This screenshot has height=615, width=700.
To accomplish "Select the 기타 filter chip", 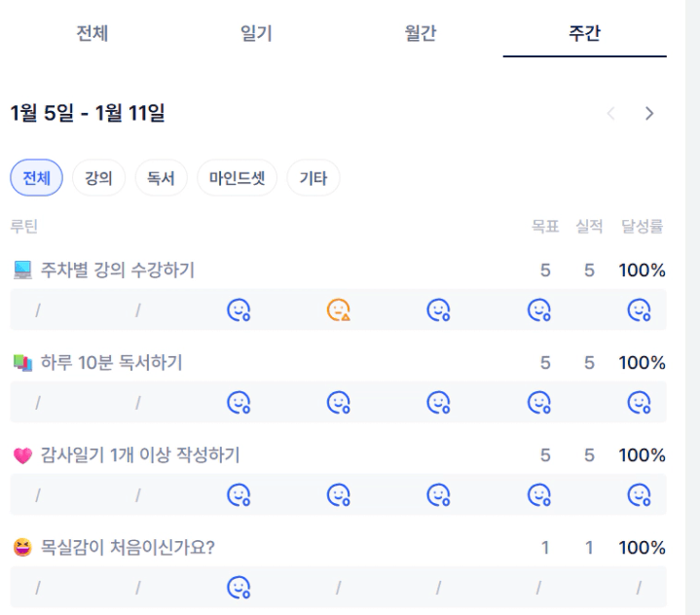I will click(313, 178).
